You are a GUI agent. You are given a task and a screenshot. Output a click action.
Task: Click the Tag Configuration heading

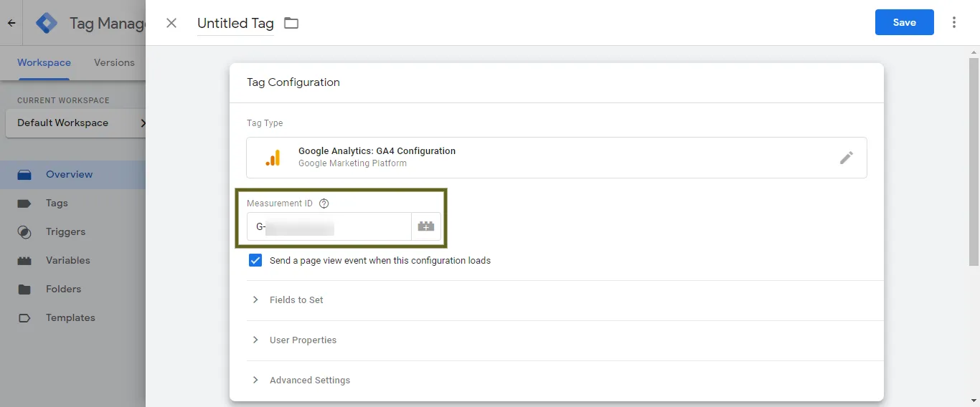pyautogui.click(x=293, y=82)
